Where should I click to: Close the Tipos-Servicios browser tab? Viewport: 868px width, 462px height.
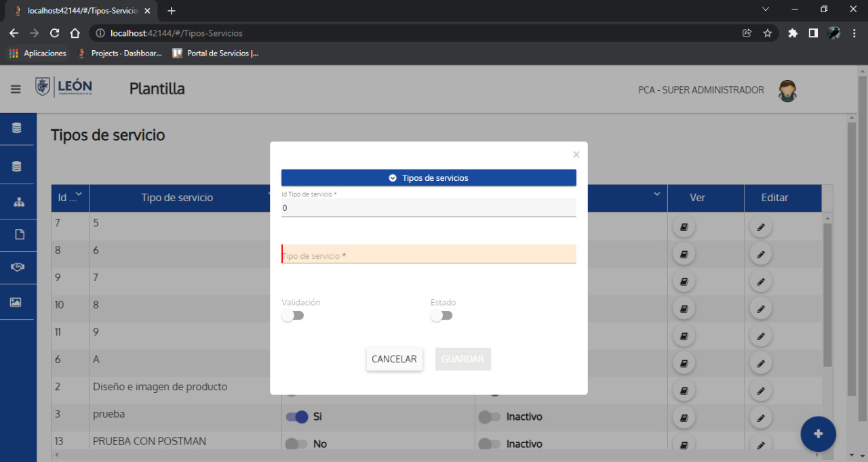pos(147,10)
